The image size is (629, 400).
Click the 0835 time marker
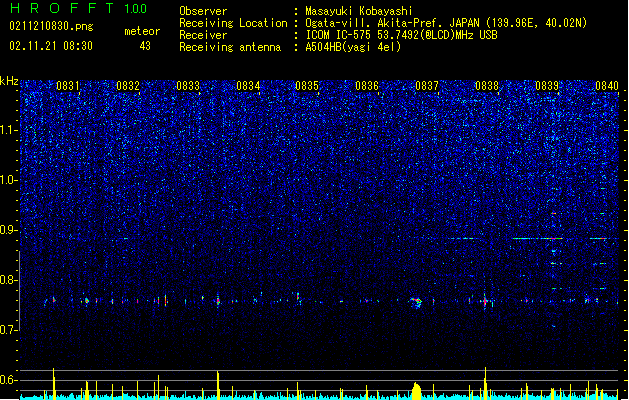pyautogui.click(x=307, y=86)
